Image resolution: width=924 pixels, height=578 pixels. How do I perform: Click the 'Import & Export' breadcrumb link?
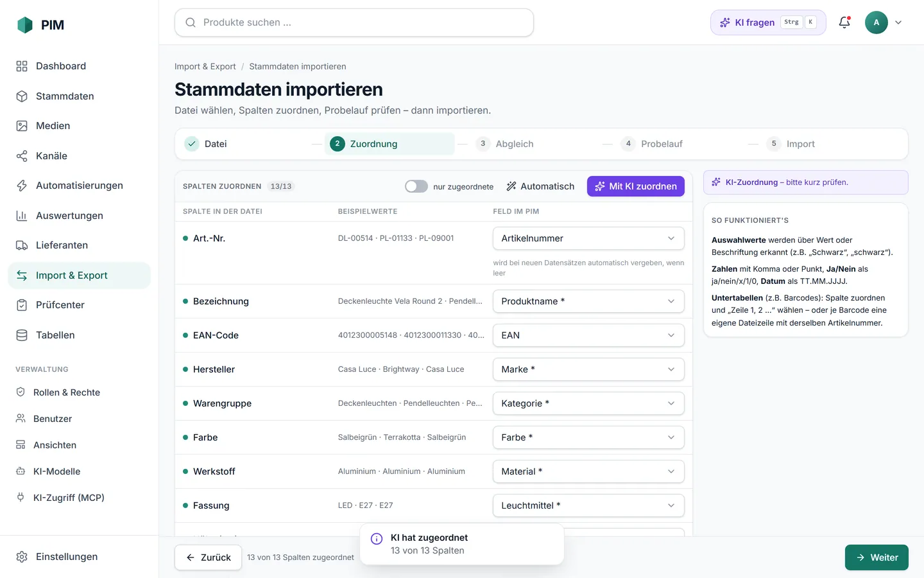tap(205, 66)
